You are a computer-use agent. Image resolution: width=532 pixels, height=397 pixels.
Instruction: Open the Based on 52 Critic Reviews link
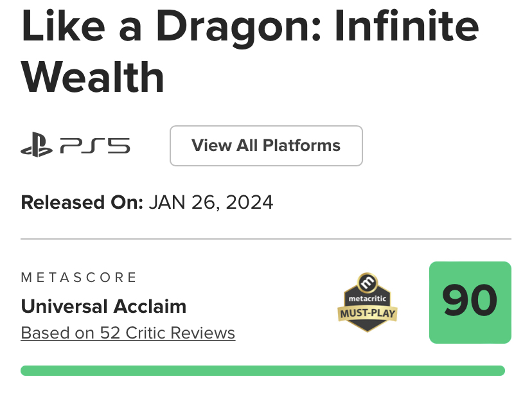(128, 333)
